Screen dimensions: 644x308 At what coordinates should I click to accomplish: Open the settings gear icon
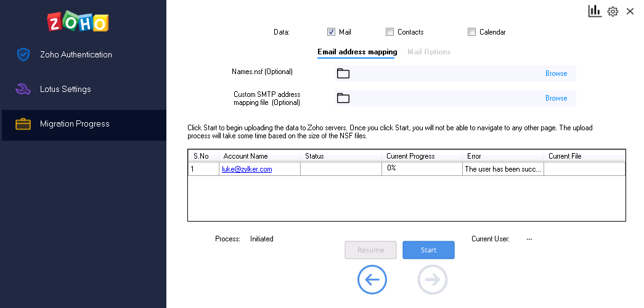point(613,12)
